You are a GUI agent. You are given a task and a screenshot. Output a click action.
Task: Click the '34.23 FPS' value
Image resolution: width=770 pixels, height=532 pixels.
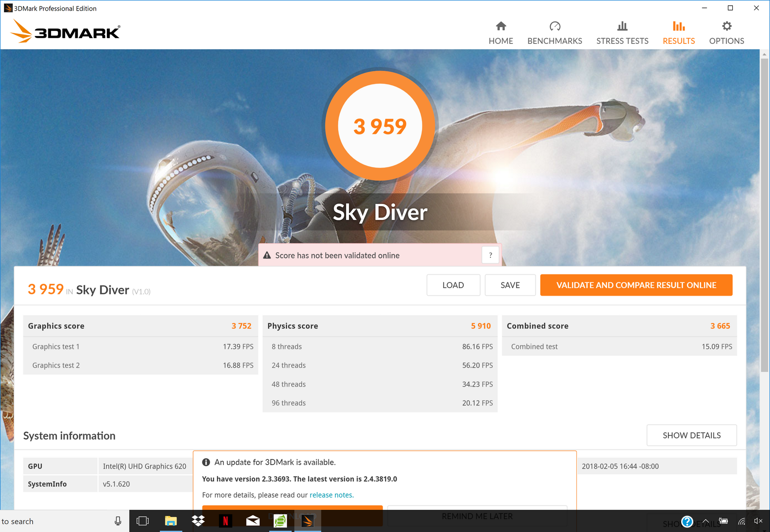(x=477, y=384)
